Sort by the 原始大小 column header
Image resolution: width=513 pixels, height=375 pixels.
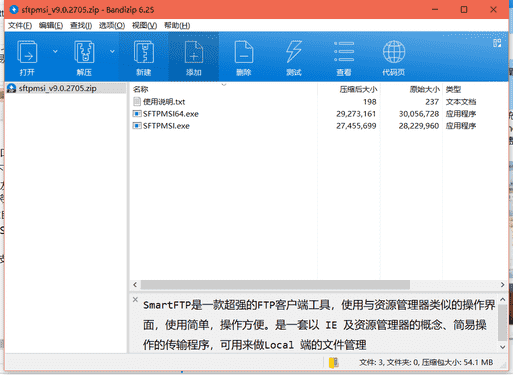pos(424,89)
